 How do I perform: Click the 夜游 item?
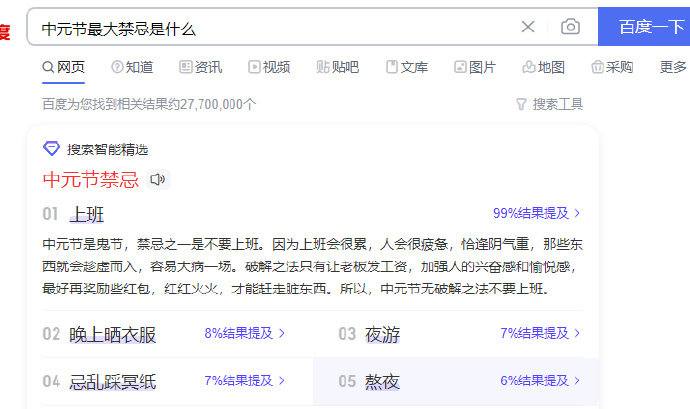(382, 335)
